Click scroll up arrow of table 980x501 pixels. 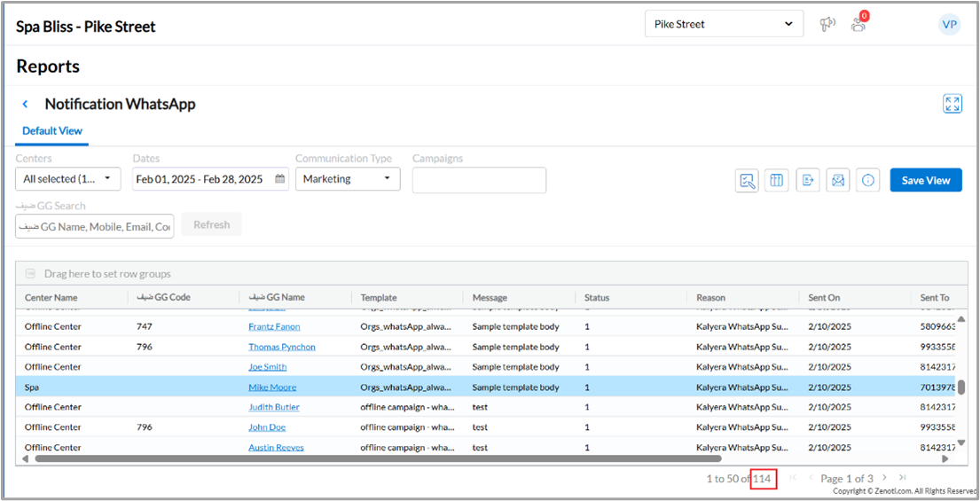(960, 319)
